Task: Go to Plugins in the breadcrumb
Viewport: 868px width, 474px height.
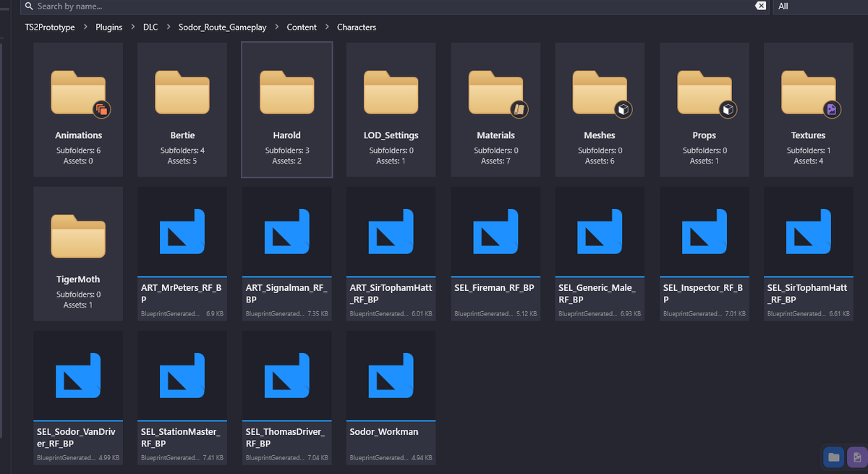Action: [x=109, y=27]
